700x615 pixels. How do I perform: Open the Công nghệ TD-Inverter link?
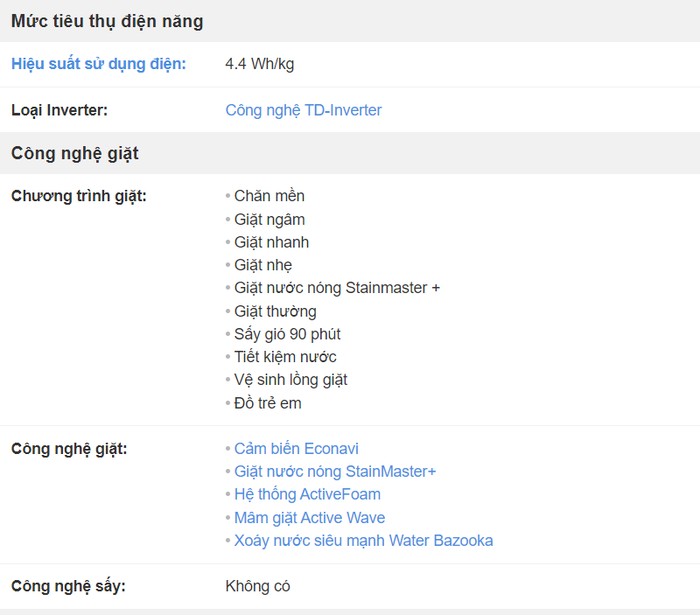(x=304, y=110)
